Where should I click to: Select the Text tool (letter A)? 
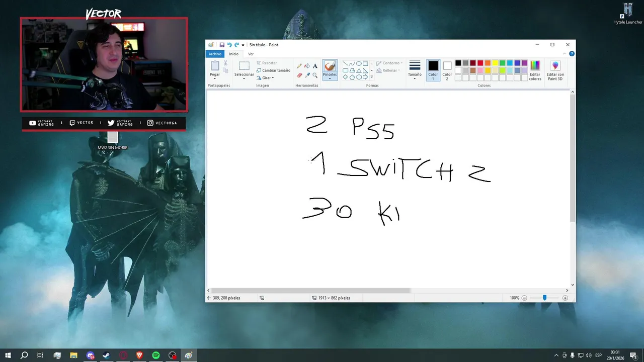coord(315,66)
